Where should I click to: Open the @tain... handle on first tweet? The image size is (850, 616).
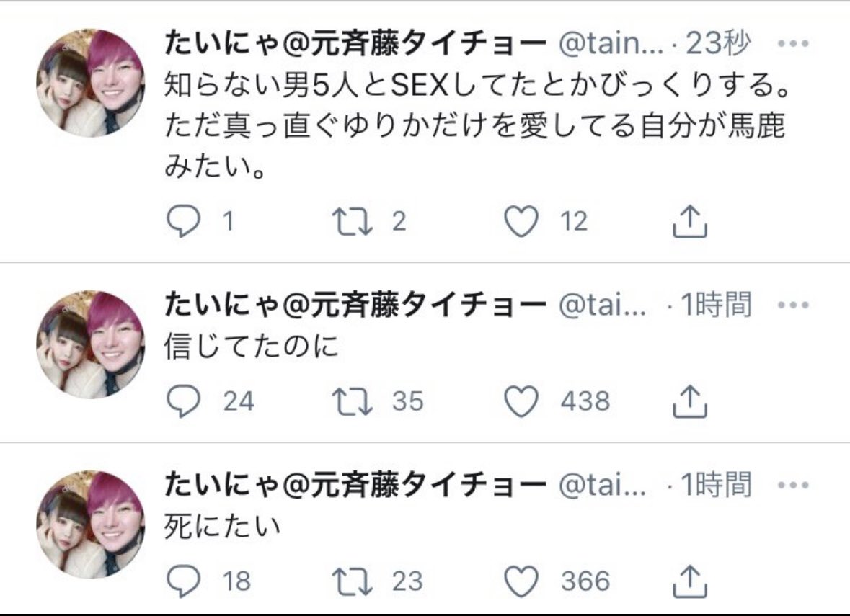tap(611, 43)
